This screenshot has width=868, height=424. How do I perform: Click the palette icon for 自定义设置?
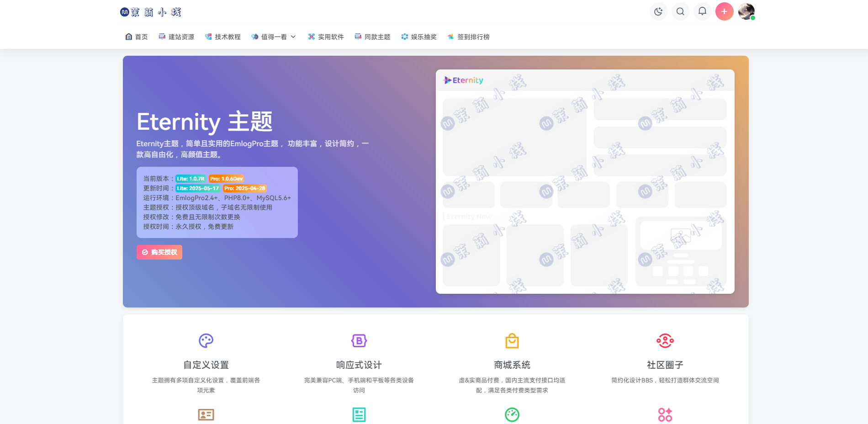[x=206, y=340]
